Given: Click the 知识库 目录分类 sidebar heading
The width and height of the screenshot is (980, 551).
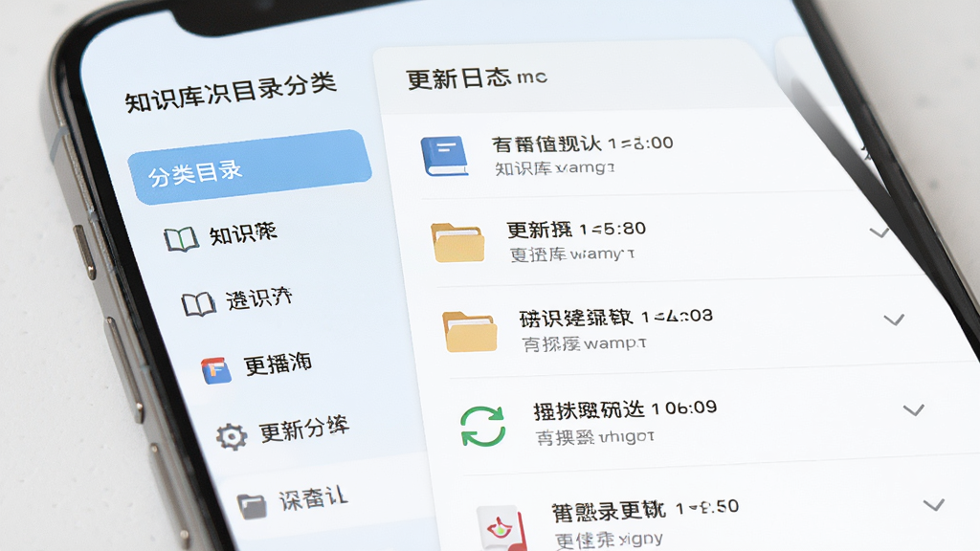Looking at the screenshot, I should click(x=231, y=92).
